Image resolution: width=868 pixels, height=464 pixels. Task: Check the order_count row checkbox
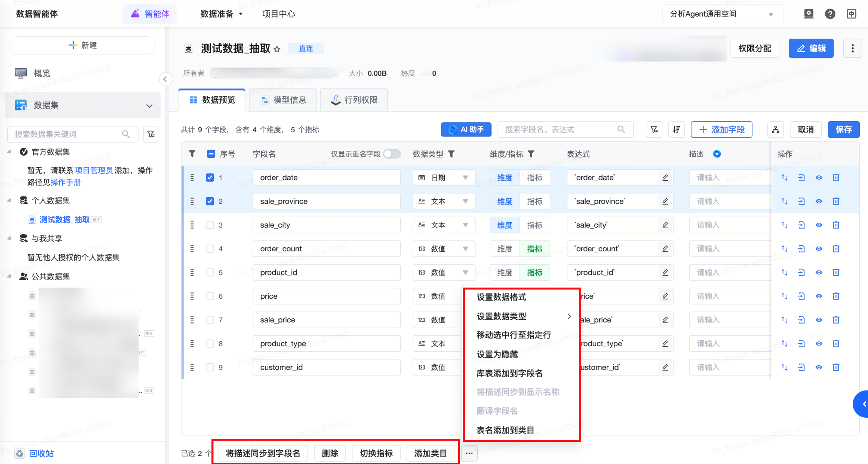(x=210, y=249)
